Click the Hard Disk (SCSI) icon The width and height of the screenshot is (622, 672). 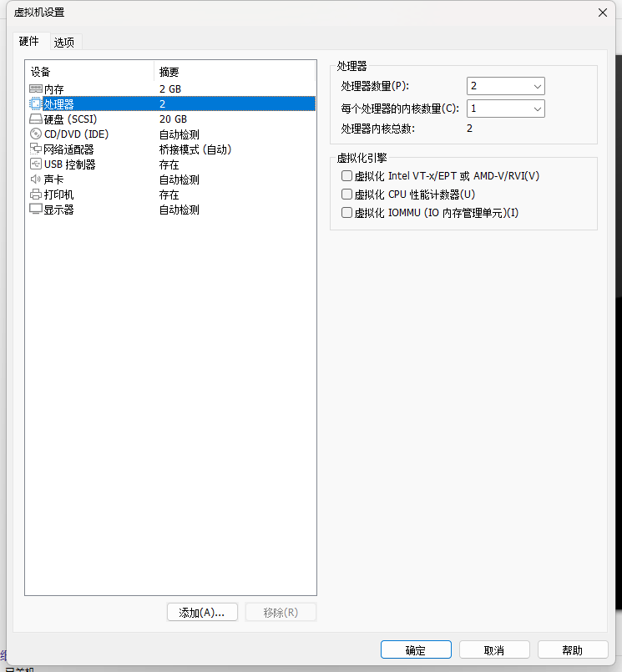coord(36,119)
